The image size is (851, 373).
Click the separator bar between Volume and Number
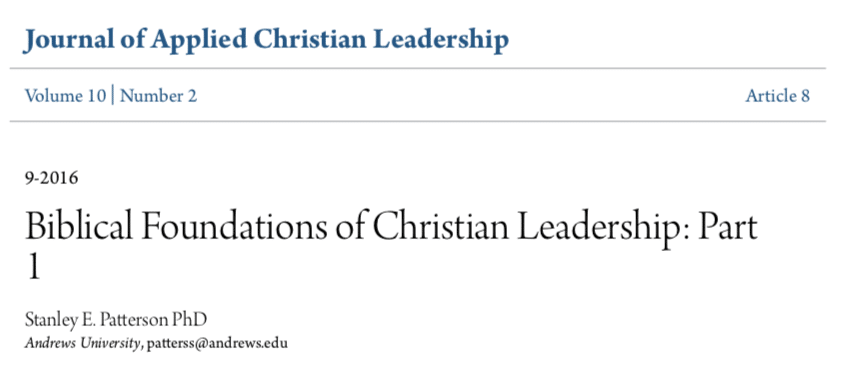click(x=113, y=96)
